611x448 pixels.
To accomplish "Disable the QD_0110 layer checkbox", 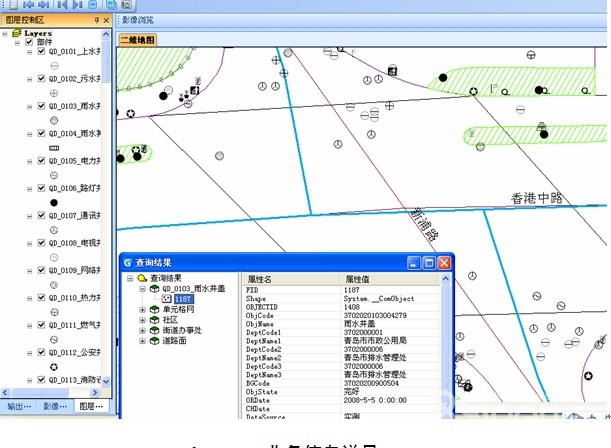I will pos(41,298).
